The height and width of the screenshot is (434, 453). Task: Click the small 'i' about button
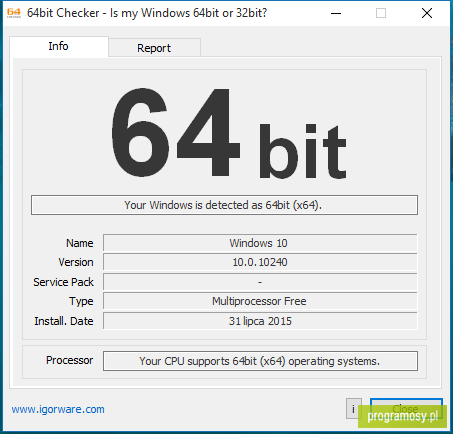pos(353,409)
